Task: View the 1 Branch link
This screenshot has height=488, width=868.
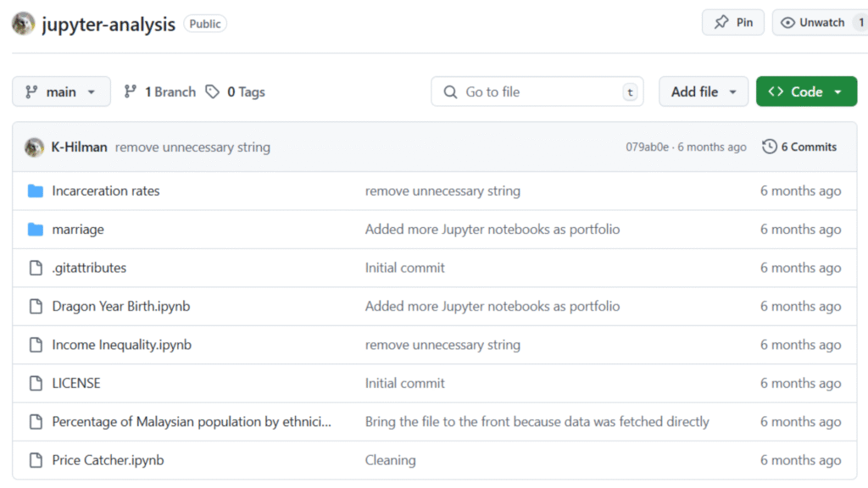Action: (x=160, y=91)
